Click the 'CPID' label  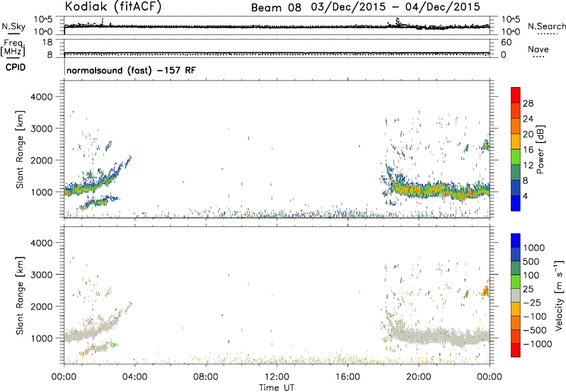point(16,67)
